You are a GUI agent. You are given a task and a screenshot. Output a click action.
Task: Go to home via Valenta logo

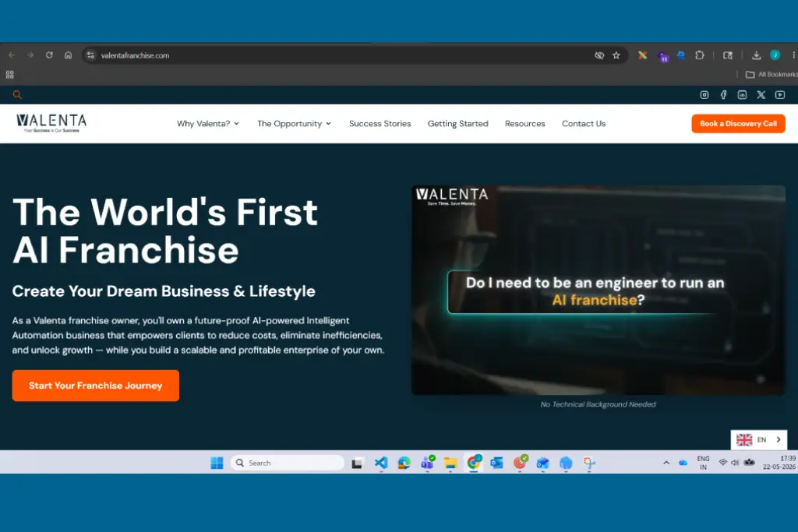coord(51,123)
